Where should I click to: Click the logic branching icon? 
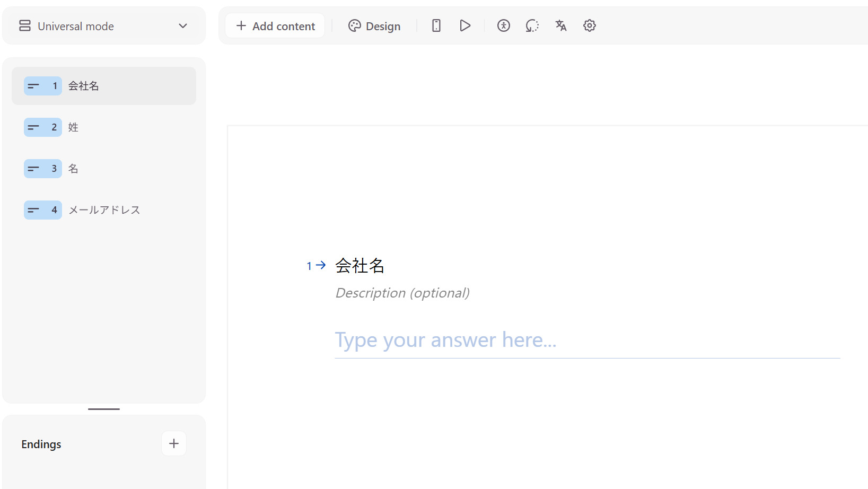(x=532, y=25)
